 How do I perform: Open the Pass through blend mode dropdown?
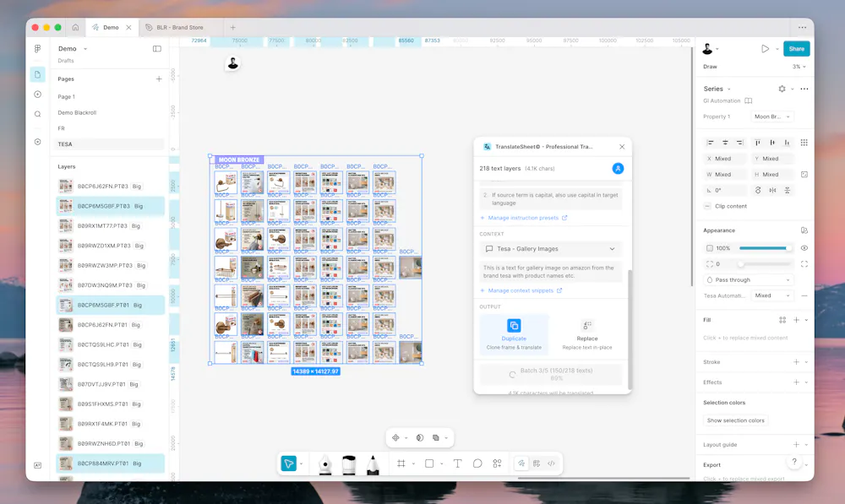[x=750, y=280]
